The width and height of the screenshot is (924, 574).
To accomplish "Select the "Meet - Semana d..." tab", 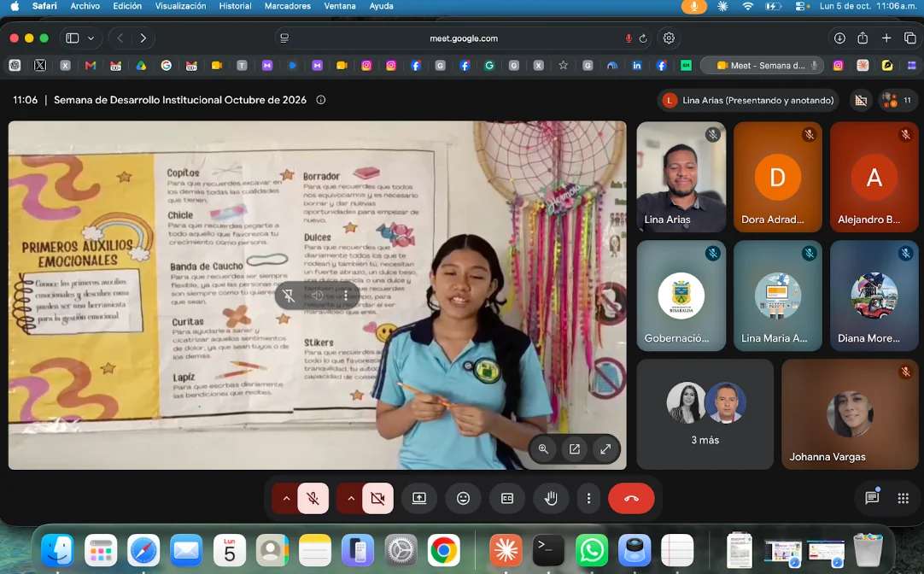I will 763,66.
